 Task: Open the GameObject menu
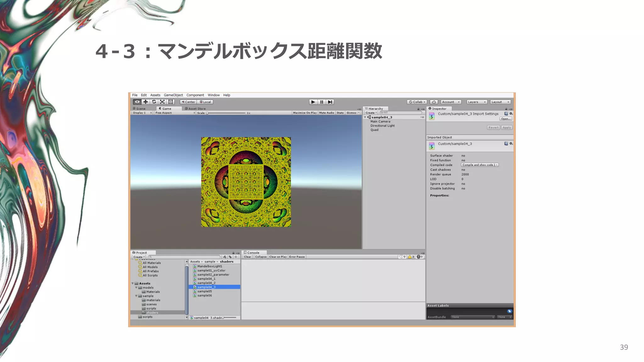(173, 95)
